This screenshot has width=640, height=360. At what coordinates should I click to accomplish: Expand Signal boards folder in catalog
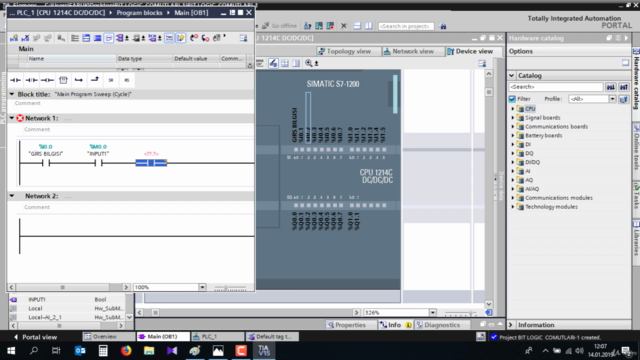click(x=513, y=118)
